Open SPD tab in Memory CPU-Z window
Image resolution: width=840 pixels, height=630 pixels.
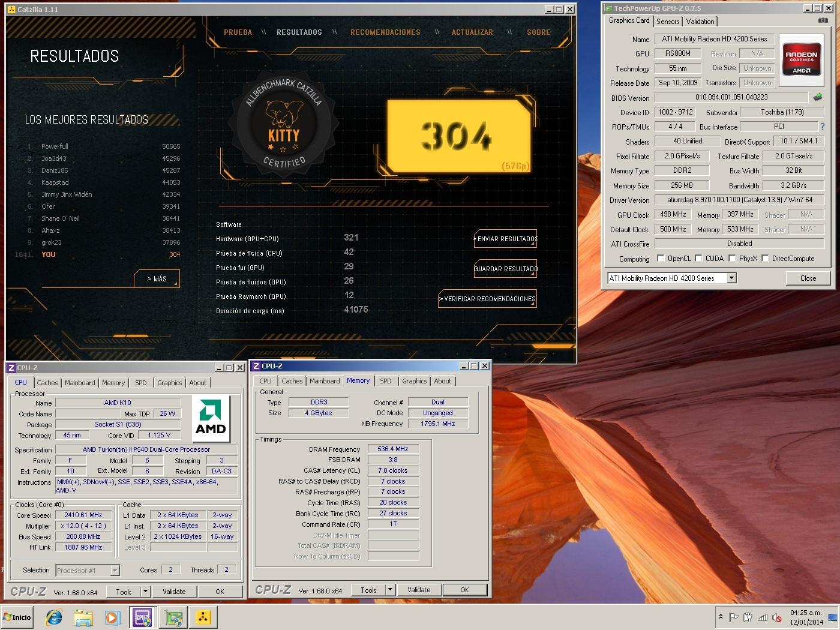pos(386,381)
